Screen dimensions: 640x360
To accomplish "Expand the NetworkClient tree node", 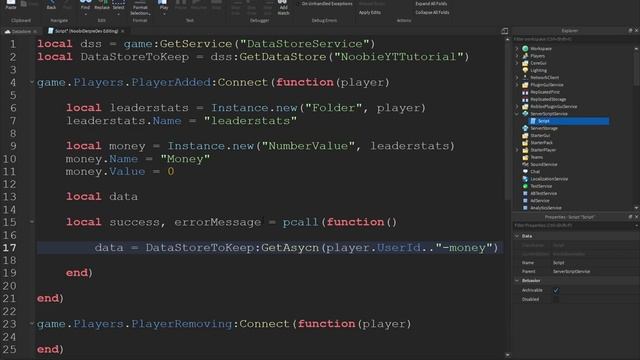I will tap(517, 78).
